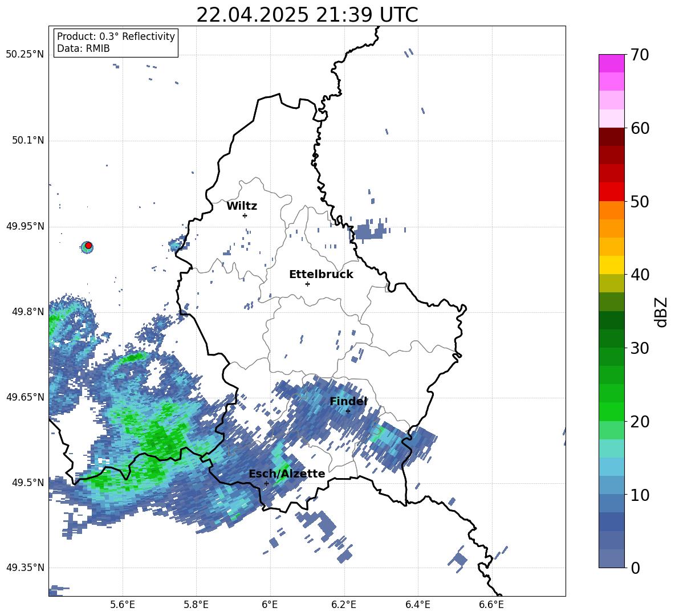The width and height of the screenshot is (675, 616).
Task: Click the olive colorbar segment below 40
Action: tap(611, 283)
